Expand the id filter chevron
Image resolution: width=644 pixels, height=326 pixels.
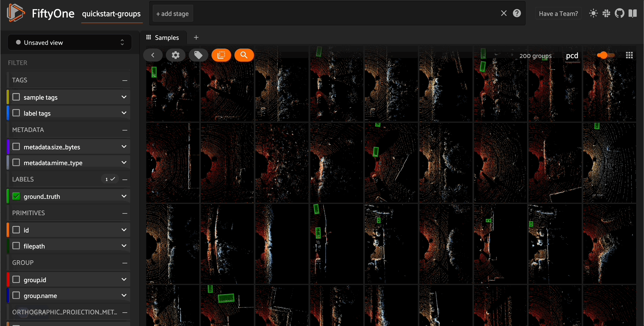coord(124,230)
